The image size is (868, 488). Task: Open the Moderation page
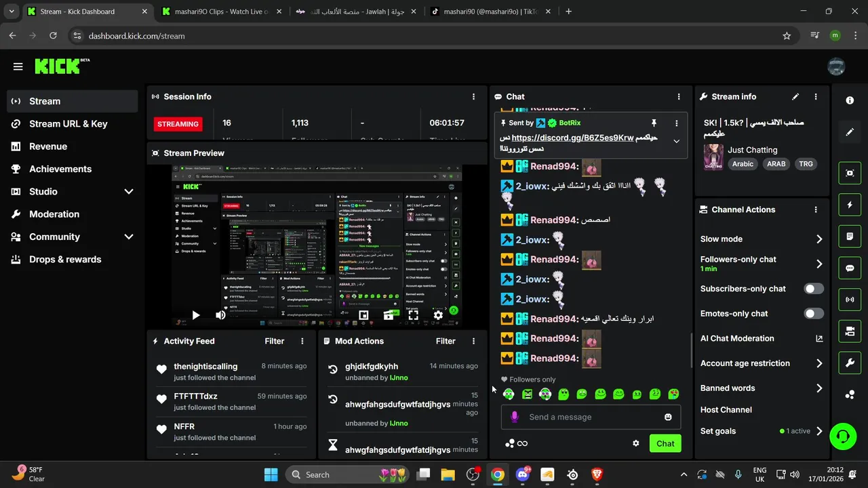coord(73,214)
